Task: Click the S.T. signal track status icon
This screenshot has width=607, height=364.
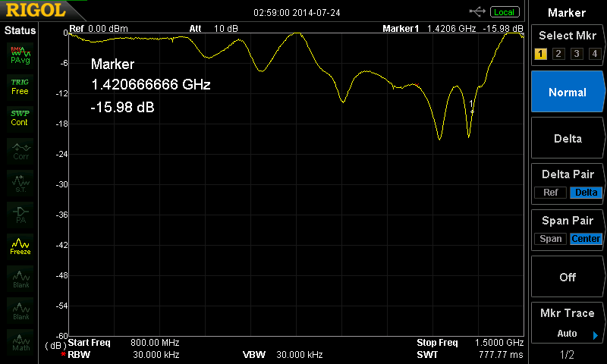Action: [x=20, y=183]
